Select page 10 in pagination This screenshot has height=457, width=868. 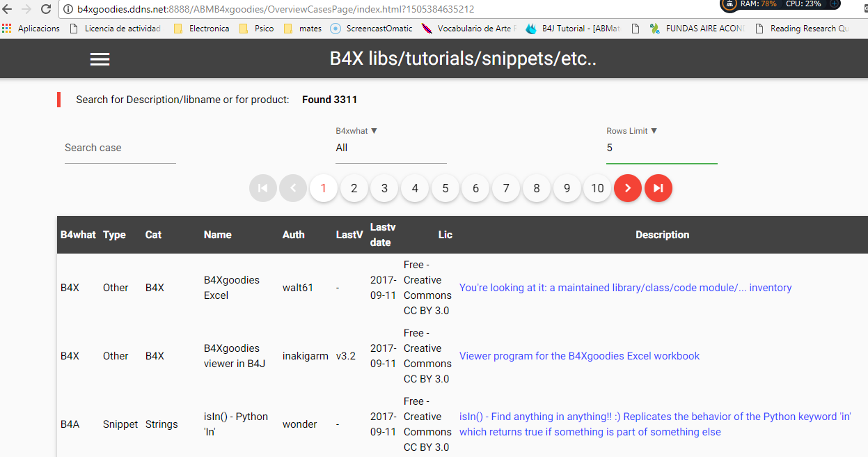(x=597, y=188)
